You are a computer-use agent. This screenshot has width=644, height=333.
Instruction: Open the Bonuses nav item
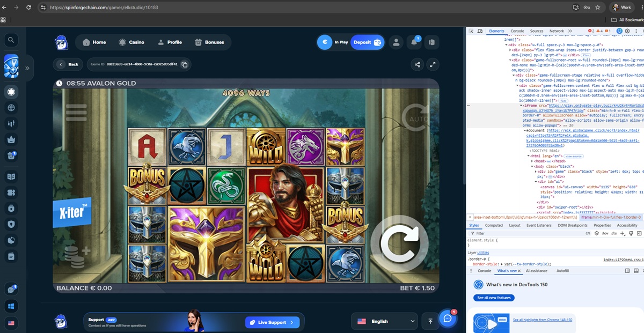coord(210,42)
